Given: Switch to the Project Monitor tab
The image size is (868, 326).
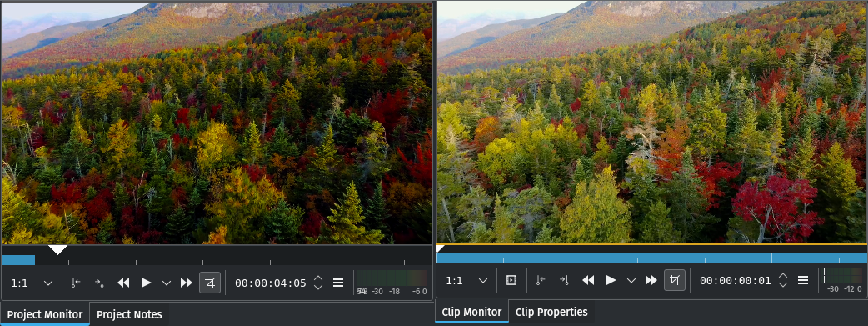Looking at the screenshot, I should [45, 314].
